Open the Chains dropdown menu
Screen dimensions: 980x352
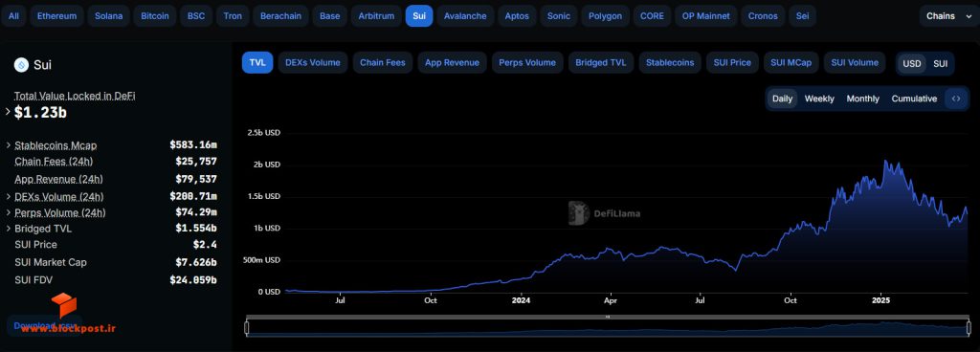pyautogui.click(x=948, y=16)
